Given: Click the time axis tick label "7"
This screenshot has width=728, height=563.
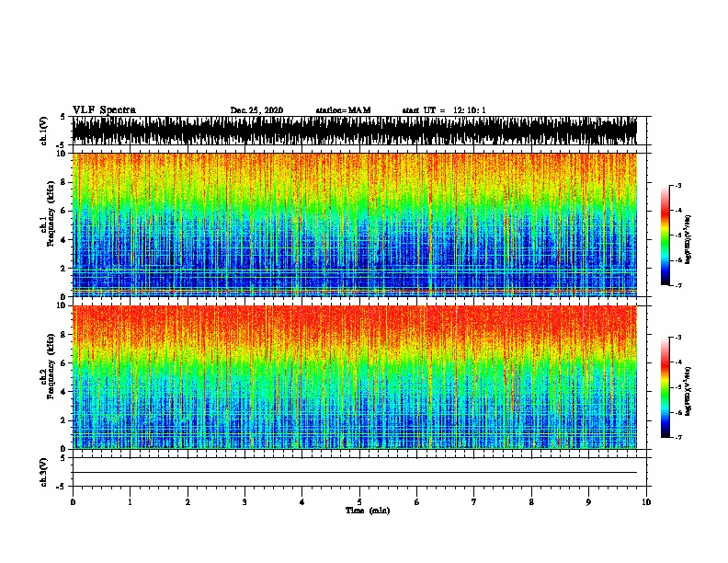Looking at the screenshot, I should (474, 502).
